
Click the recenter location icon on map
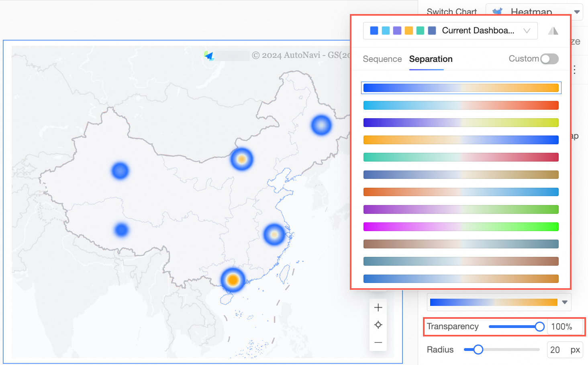point(378,324)
